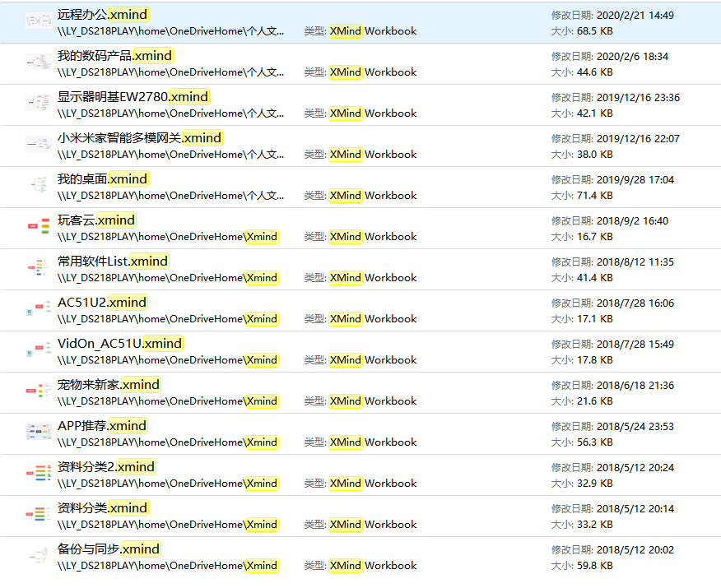Select the 小米米家智能多模网关.xmind thumbnail icon

[39, 144]
